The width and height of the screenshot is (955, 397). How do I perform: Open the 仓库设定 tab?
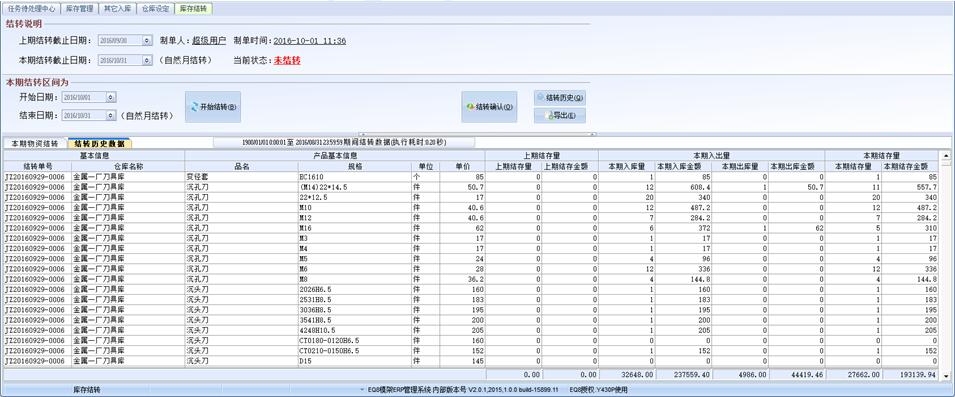155,9
